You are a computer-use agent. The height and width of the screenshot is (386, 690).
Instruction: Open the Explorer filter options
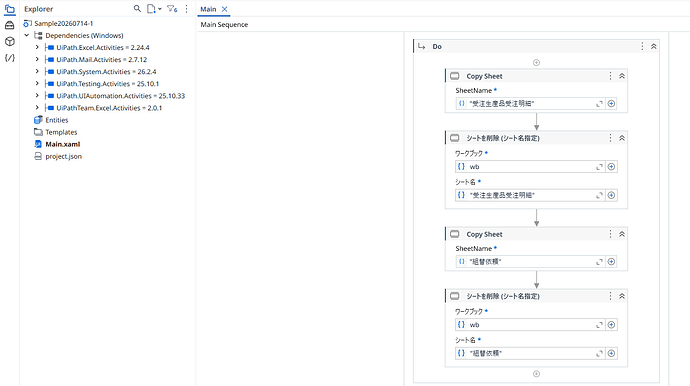(172, 9)
